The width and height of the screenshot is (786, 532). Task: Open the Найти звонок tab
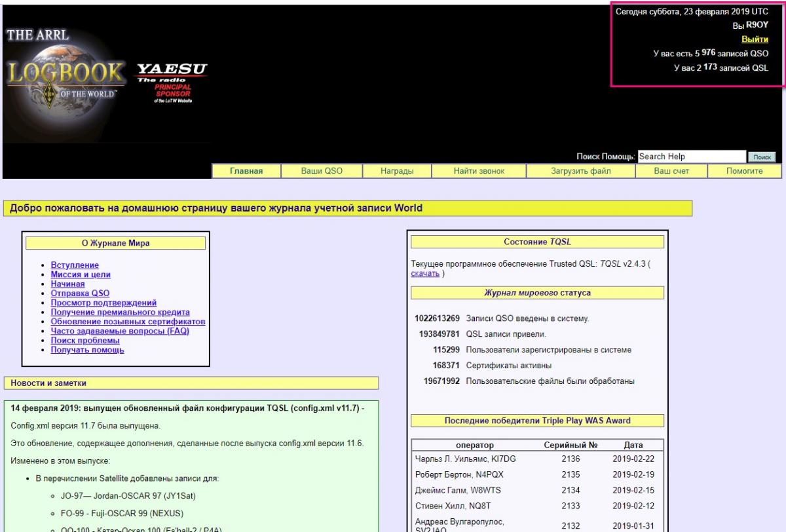click(x=478, y=171)
